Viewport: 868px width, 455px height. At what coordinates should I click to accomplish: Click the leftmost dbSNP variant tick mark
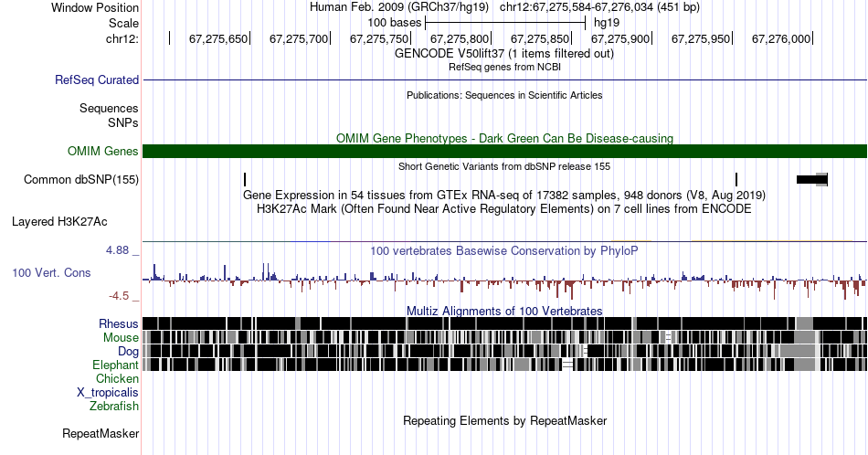click(x=245, y=179)
